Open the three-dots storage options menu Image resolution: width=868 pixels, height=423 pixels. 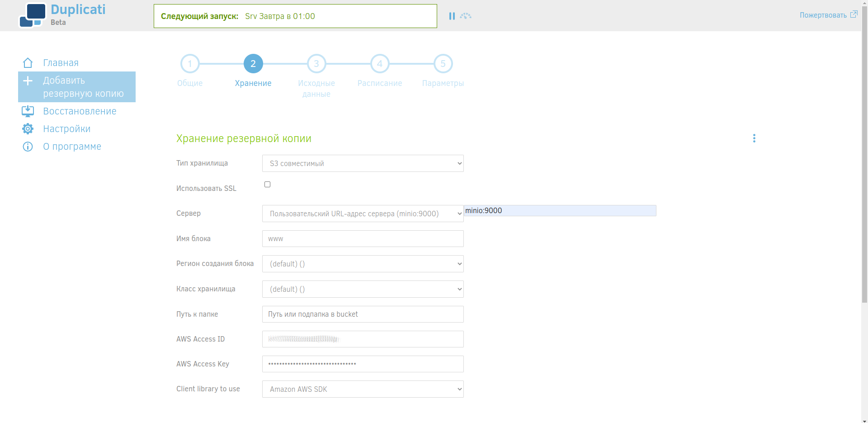point(754,138)
